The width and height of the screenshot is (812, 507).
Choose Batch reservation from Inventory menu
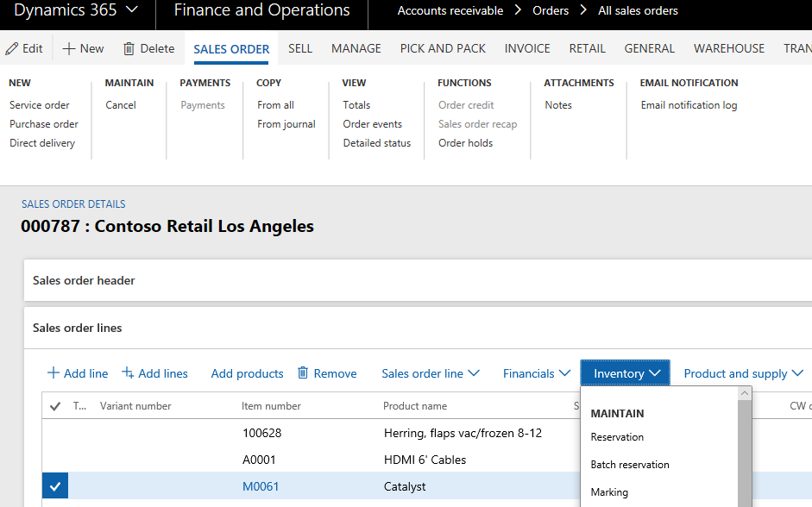[630, 465]
